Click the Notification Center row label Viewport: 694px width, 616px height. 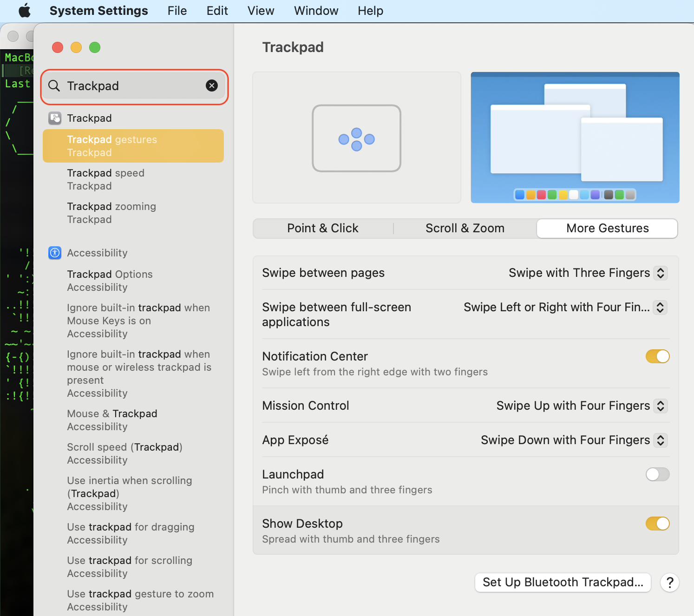click(315, 356)
